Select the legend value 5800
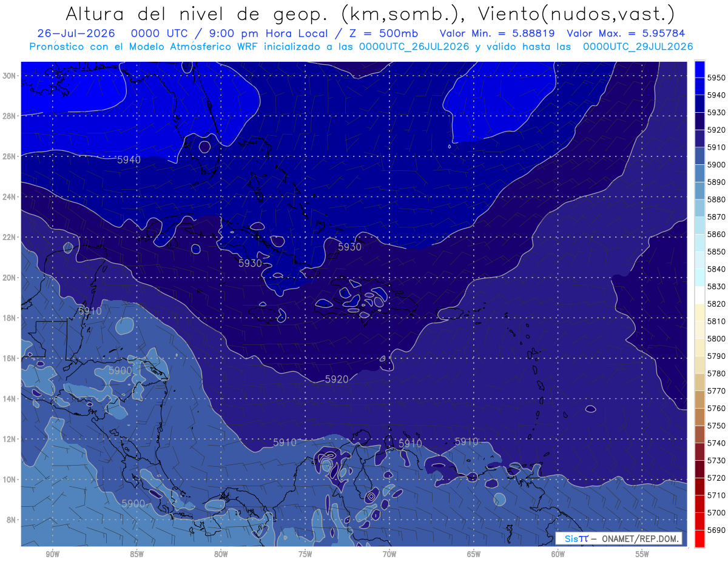This screenshot has width=728, height=562. (716, 338)
